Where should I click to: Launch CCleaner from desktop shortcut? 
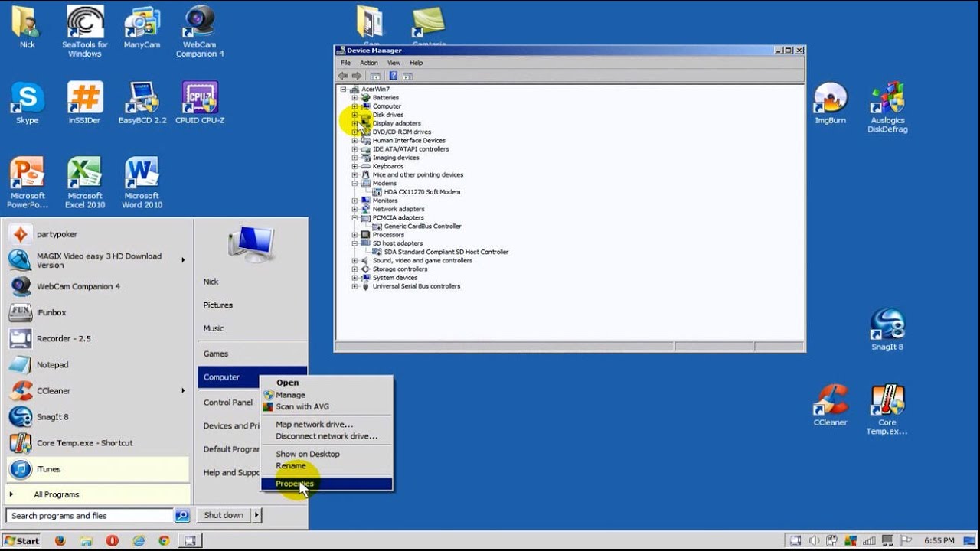[830, 406]
